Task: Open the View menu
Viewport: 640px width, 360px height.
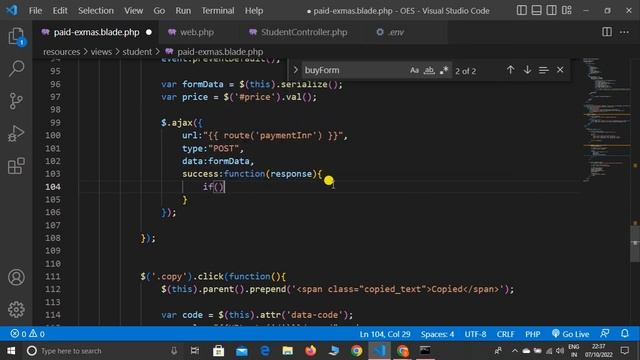Action: tap(133, 11)
